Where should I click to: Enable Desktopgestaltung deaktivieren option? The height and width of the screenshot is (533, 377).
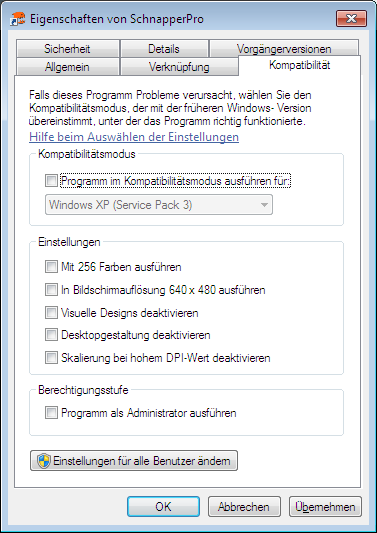(x=51, y=335)
